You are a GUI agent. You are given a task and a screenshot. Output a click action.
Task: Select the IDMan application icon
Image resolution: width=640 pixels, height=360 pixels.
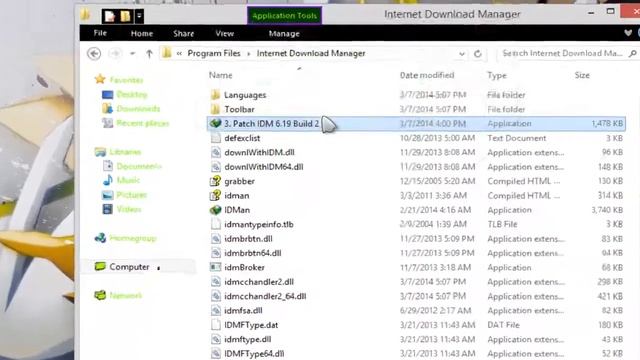[x=216, y=210]
